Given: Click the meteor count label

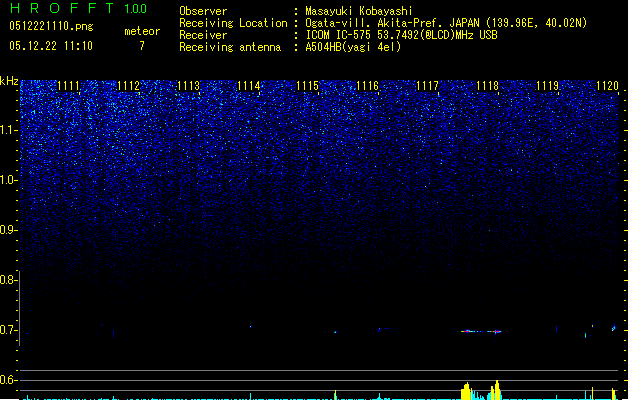Looking at the screenshot, I should pyautogui.click(x=142, y=31).
